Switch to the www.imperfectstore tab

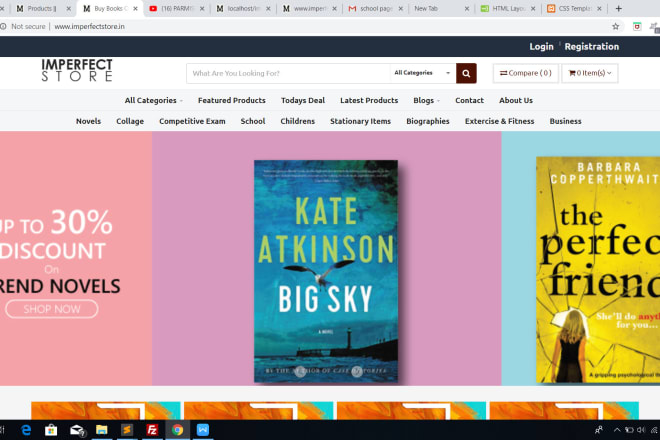(x=309, y=8)
